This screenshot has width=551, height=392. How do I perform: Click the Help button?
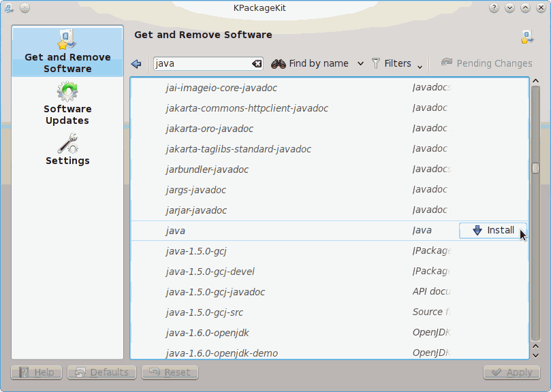37,372
